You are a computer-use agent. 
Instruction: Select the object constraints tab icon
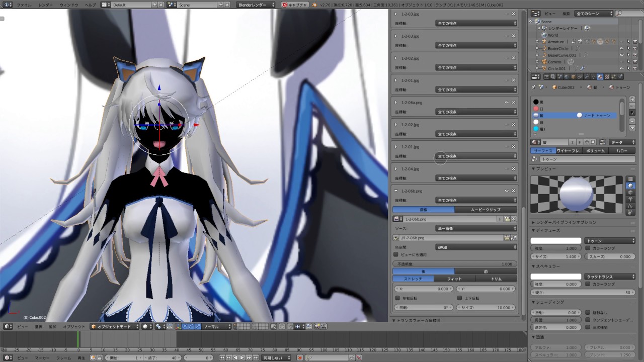580,76
